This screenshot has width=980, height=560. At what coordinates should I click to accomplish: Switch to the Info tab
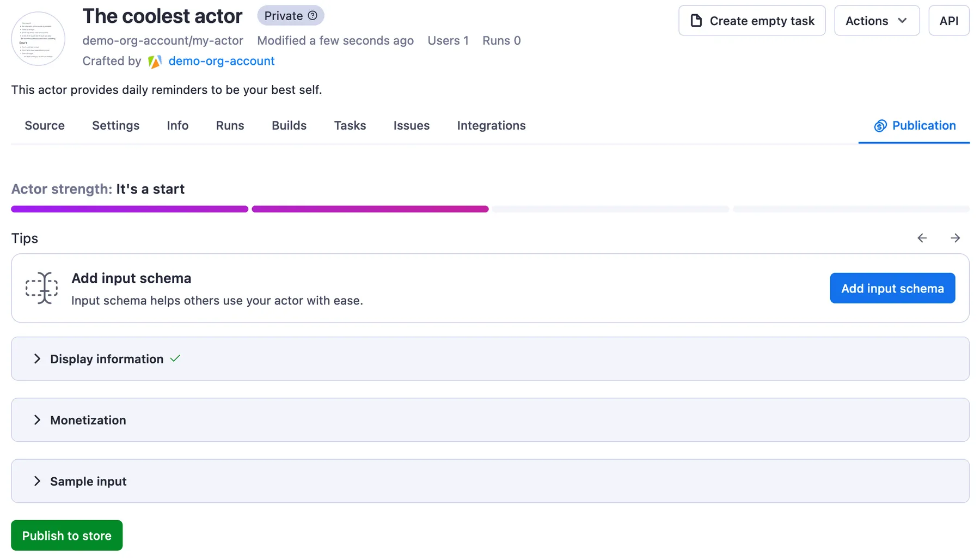click(x=177, y=126)
